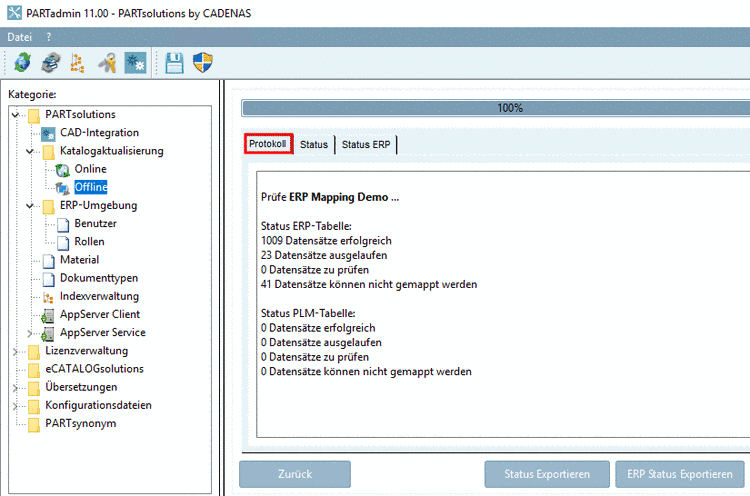The height and width of the screenshot is (496, 750).
Task: Select Offline in the category tree
Action: coord(91,187)
